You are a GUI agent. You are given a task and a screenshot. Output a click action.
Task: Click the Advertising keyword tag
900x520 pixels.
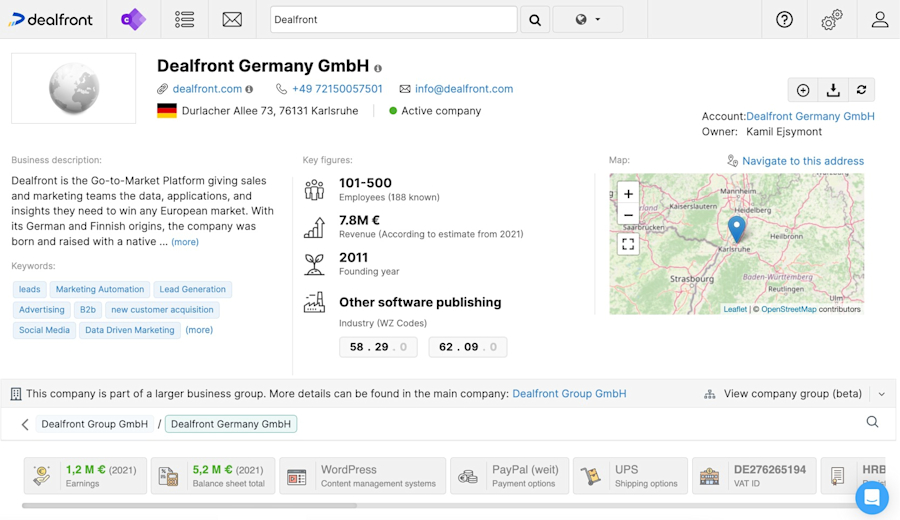point(41,310)
